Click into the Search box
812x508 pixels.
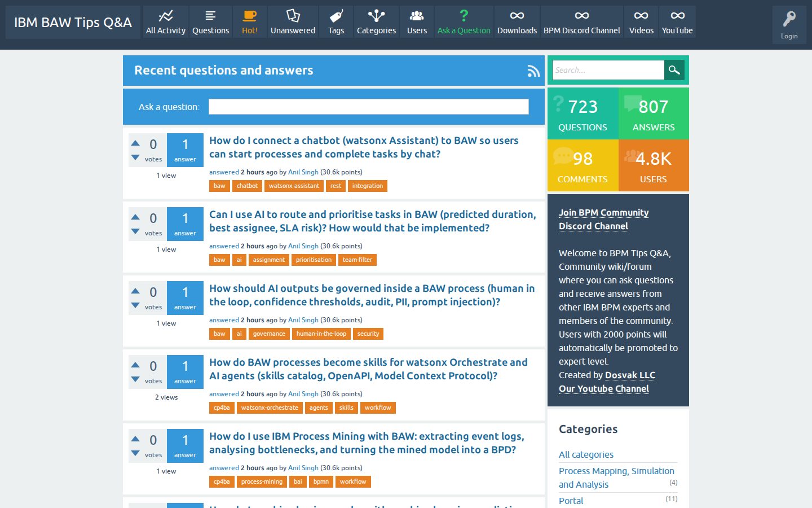click(608, 70)
